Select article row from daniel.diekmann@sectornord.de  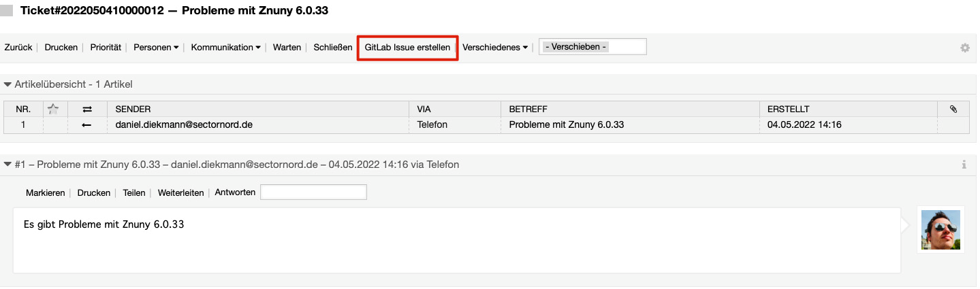[x=486, y=125]
